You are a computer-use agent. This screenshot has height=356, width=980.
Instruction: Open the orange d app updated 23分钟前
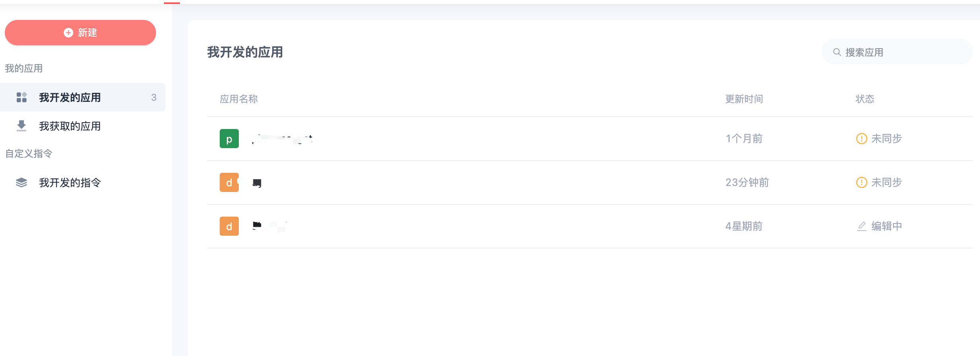(x=229, y=182)
